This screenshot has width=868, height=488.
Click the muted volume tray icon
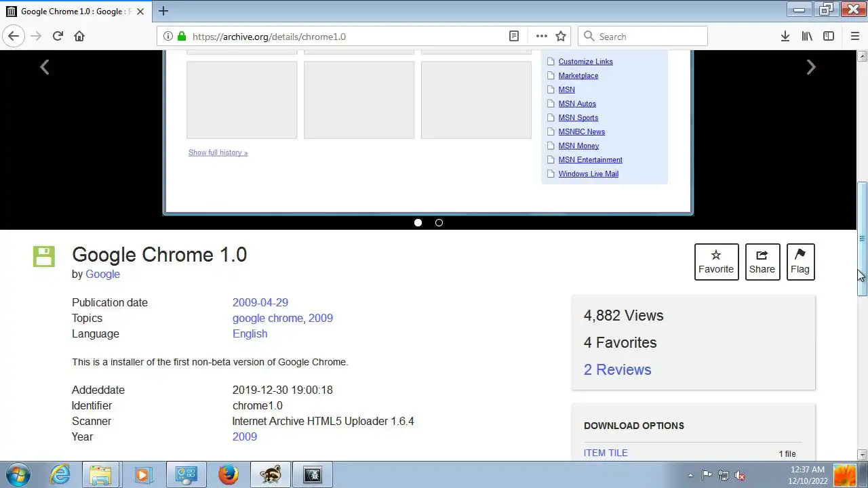point(740,475)
